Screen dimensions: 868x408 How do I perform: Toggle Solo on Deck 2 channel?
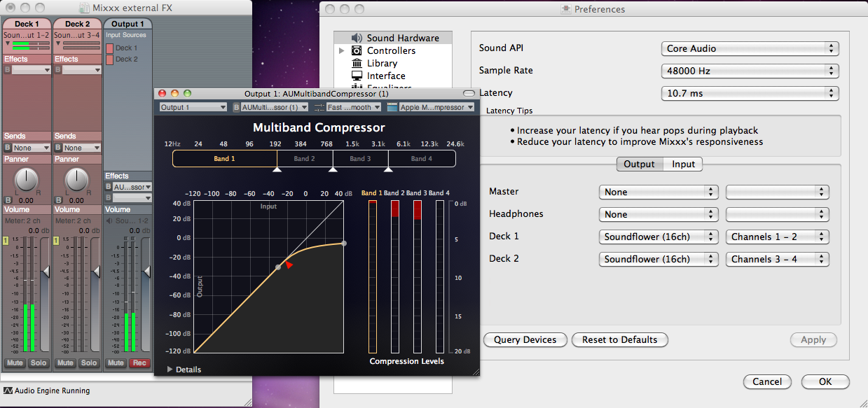pyautogui.click(x=89, y=363)
